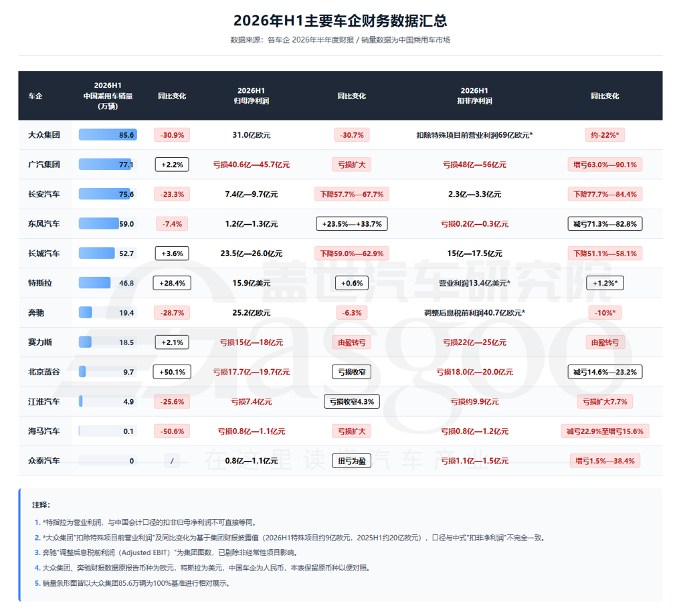Select the 奔驰 row name

(36, 313)
